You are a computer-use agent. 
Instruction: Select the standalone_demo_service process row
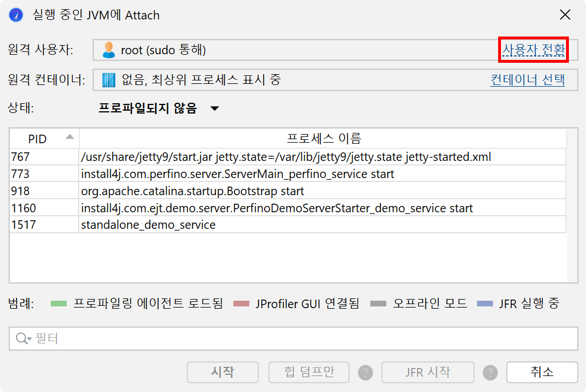pos(288,225)
